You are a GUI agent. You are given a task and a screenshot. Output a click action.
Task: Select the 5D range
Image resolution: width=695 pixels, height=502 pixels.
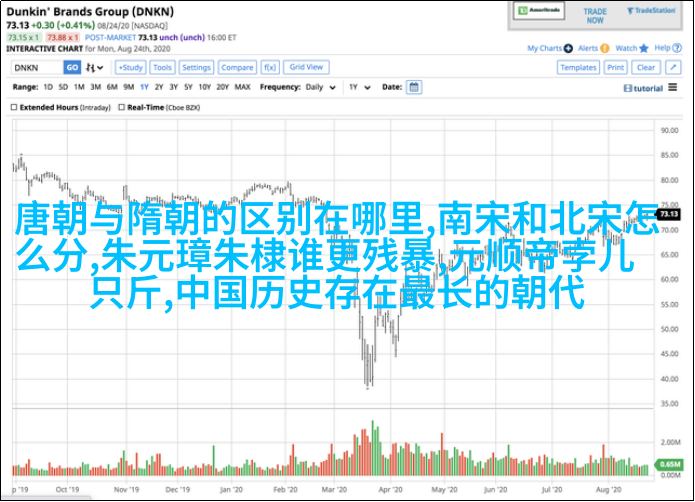click(x=63, y=87)
